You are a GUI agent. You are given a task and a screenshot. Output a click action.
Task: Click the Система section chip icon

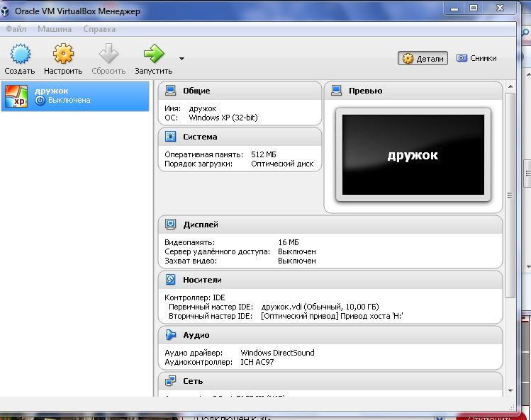pos(170,137)
